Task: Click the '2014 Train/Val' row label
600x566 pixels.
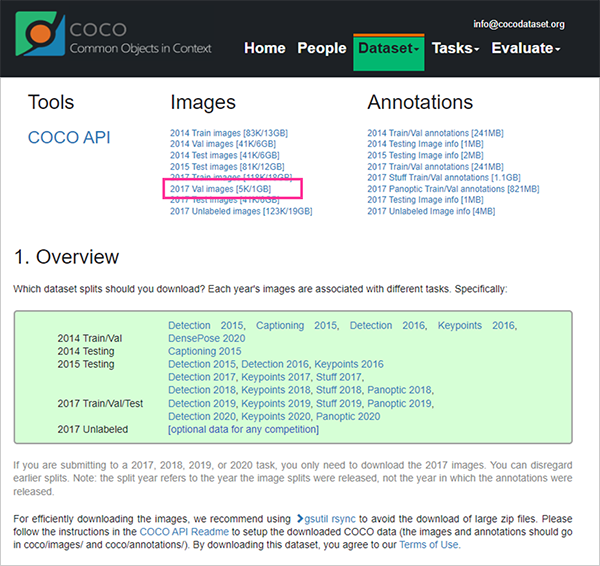Action: 90,338
